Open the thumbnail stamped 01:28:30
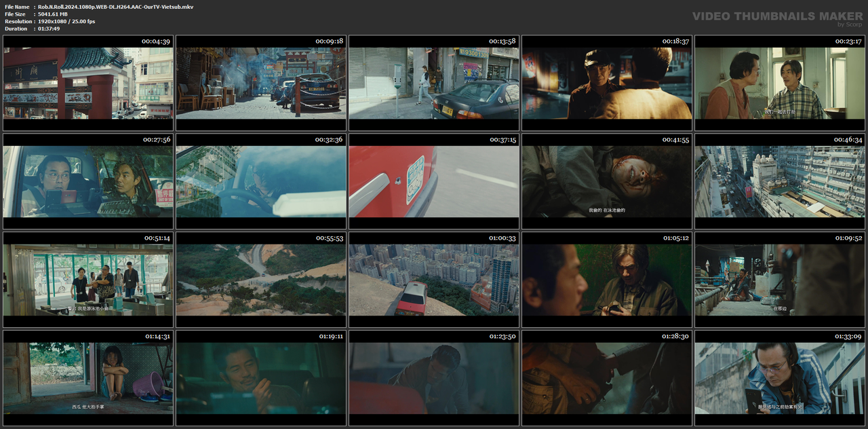 click(607, 378)
